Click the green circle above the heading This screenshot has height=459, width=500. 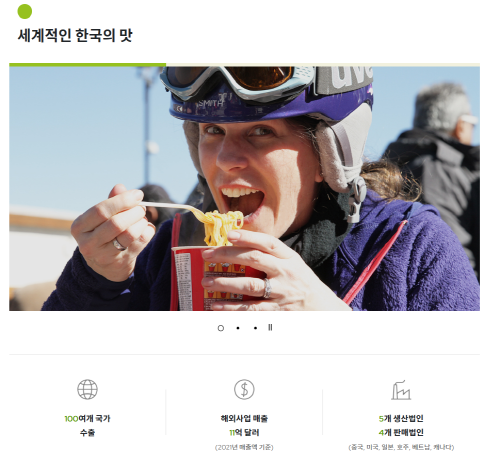point(25,11)
